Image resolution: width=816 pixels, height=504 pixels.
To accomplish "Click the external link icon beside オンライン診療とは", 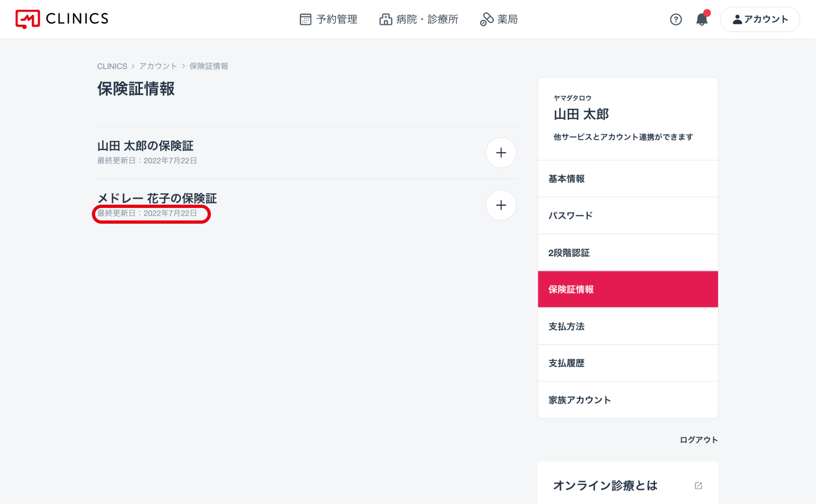I will (x=698, y=485).
